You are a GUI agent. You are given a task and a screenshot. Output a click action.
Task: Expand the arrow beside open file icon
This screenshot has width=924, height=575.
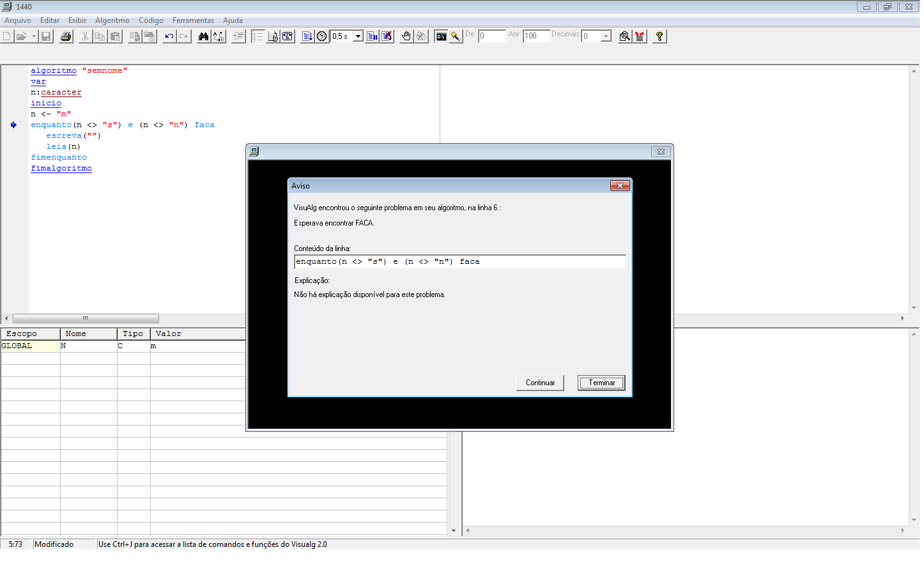[34, 36]
